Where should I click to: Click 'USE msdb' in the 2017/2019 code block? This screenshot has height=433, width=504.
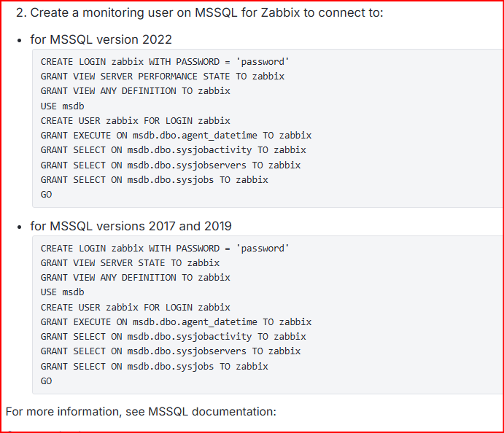pos(62,292)
